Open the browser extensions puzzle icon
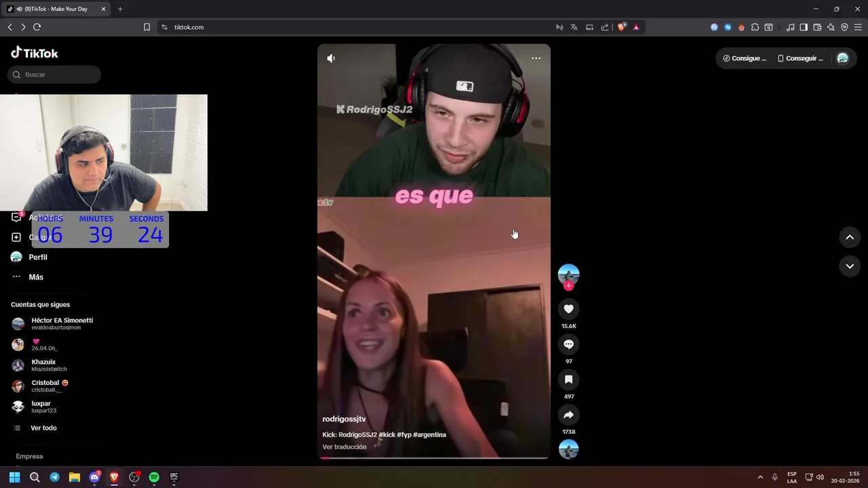Screen dimensions: 868x488 [x=755, y=27]
